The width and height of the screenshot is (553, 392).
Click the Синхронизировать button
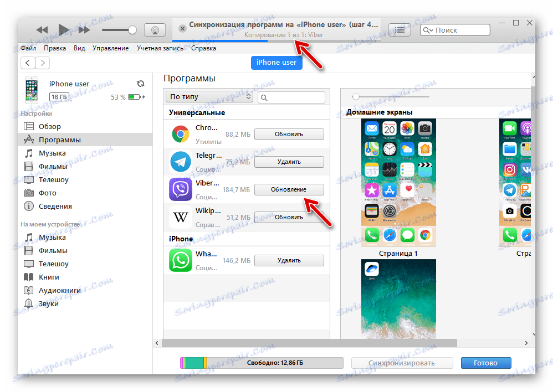pos(402,363)
